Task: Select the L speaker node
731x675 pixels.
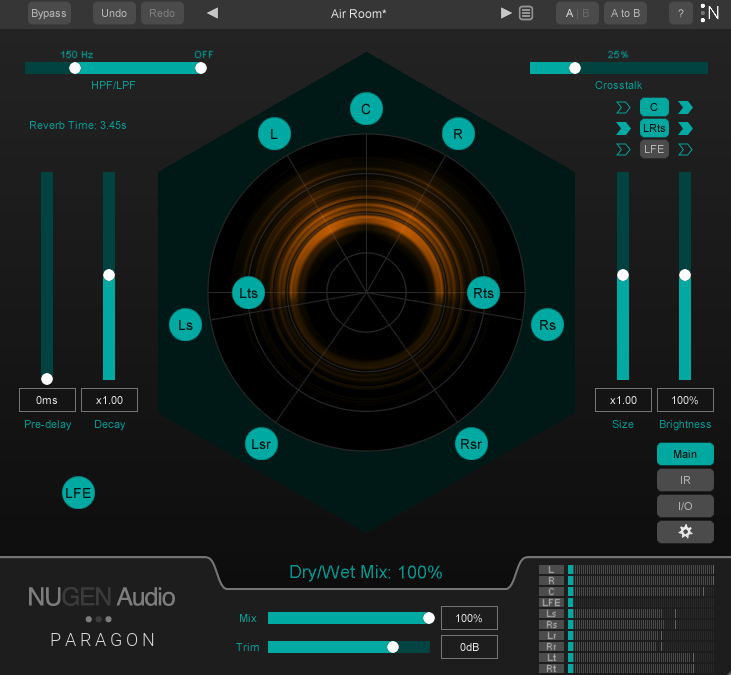Action: (x=274, y=134)
